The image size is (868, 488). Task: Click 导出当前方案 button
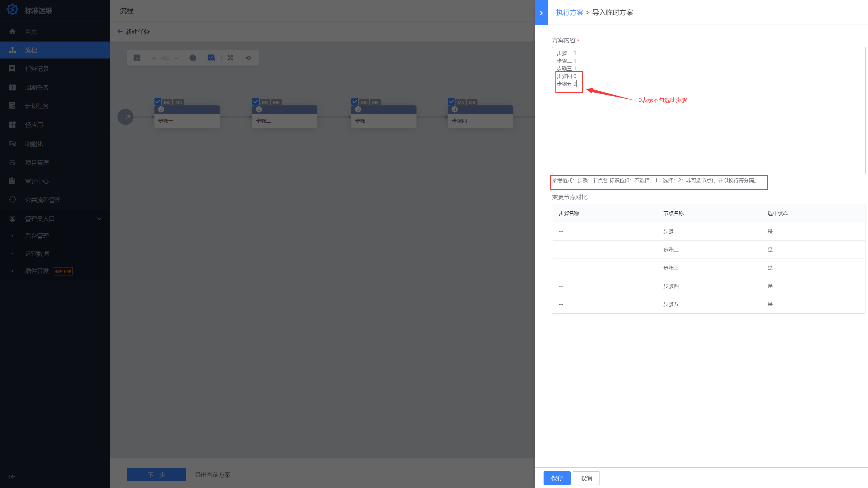tap(213, 474)
